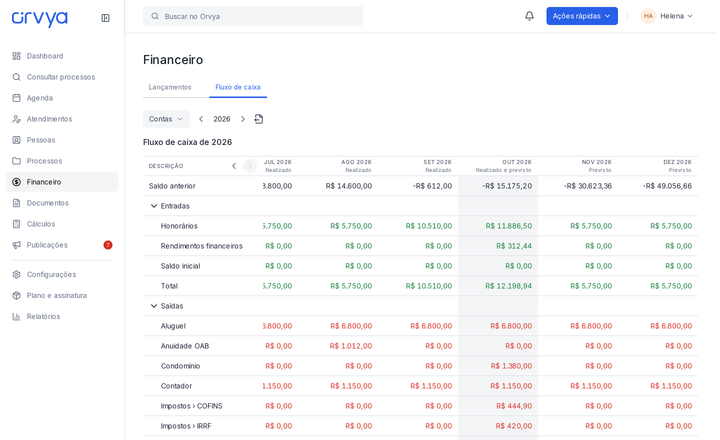Focus the Buscar no Orvya search field
Screen dimensions: 720x440
click(253, 16)
